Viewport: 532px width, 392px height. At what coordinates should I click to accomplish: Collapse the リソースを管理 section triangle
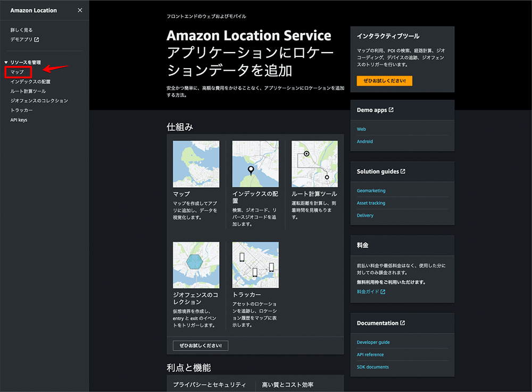click(6, 62)
